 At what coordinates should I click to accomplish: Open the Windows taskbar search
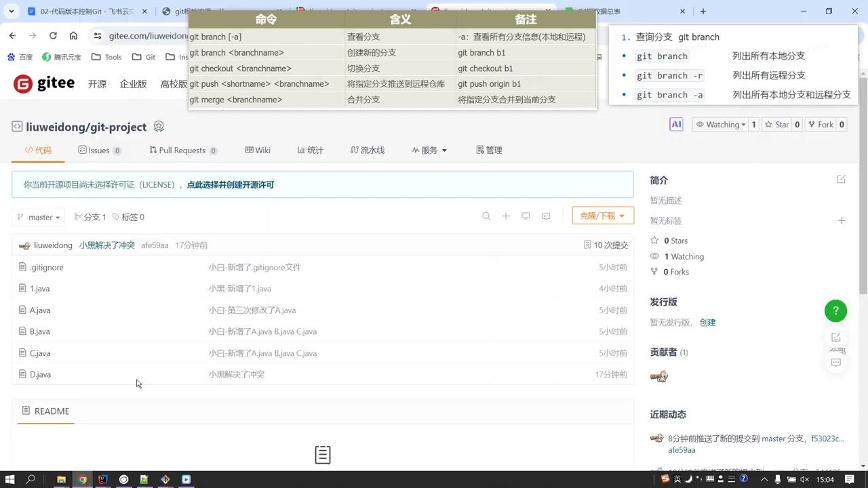pos(31,479)
